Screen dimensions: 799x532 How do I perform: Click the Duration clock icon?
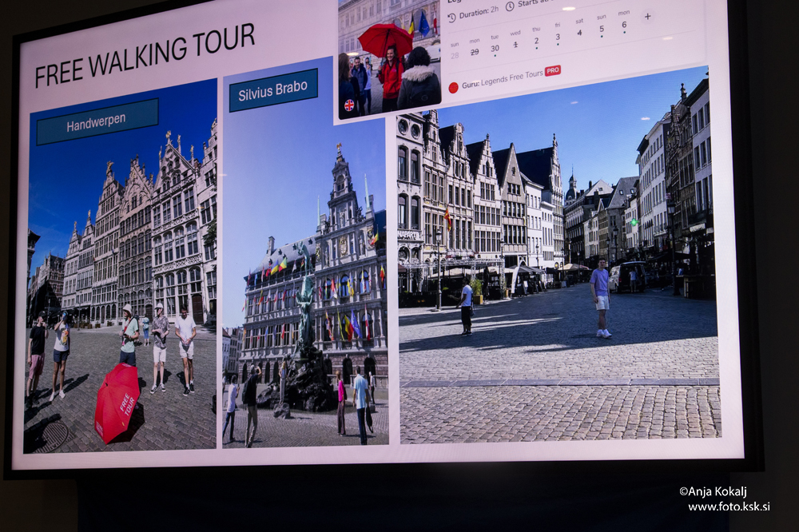click(x=452, y=17)
